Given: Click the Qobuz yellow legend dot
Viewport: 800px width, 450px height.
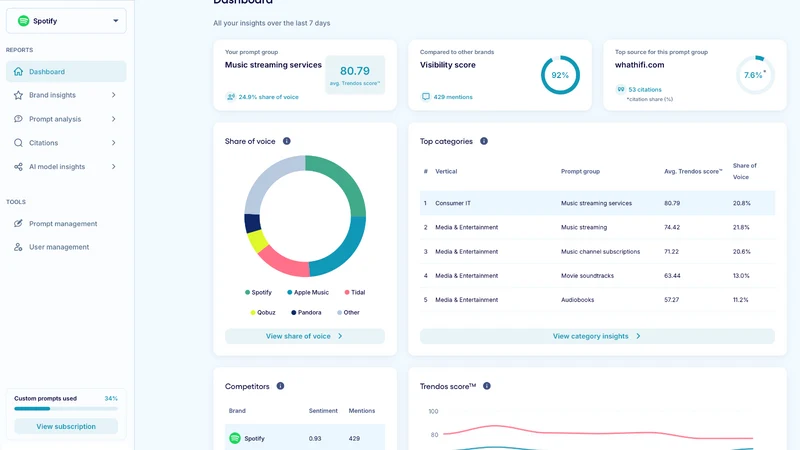Looking at the screenshot, I should (253, 312).
